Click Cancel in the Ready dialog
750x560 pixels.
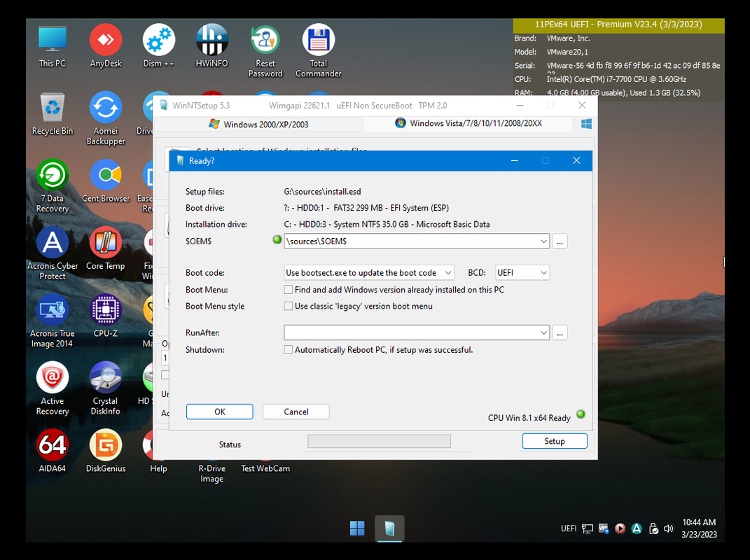(296, 412)
